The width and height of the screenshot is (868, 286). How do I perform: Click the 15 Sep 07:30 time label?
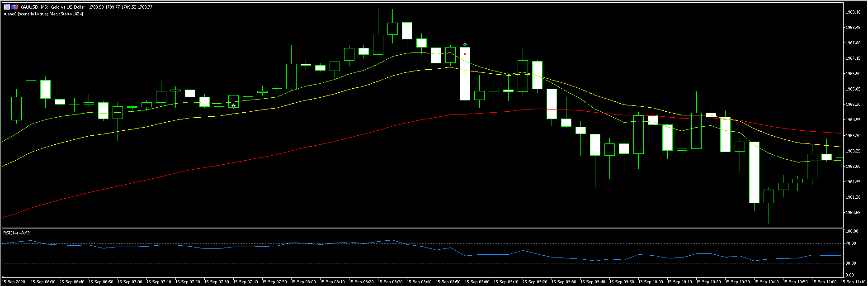pos(217,282)
